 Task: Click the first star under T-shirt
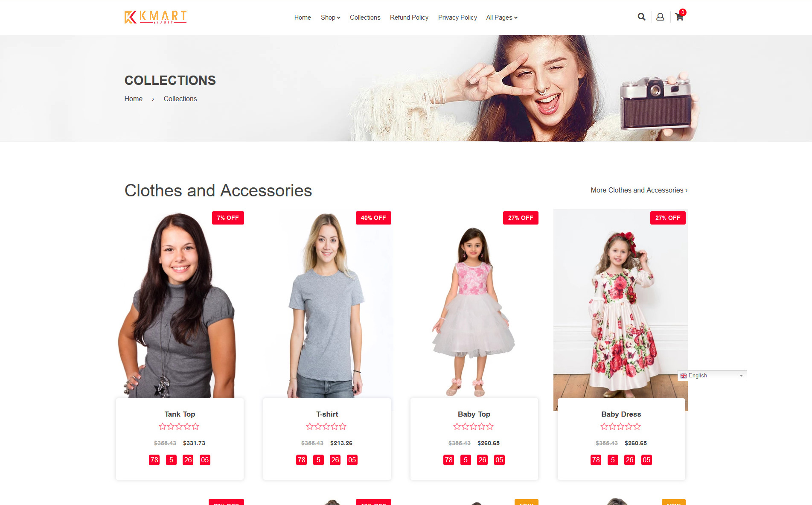310,426
